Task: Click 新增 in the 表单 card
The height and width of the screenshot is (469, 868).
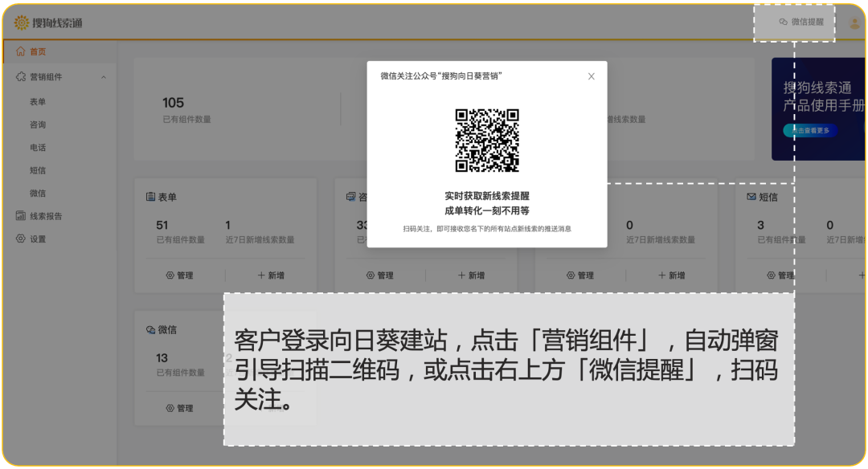Action: click(271, 275)
